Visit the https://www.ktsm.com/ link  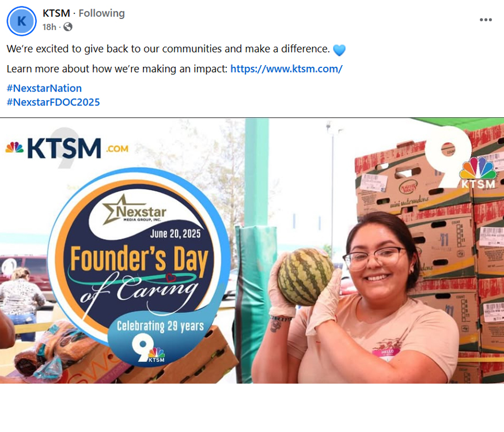pos(286,69)
